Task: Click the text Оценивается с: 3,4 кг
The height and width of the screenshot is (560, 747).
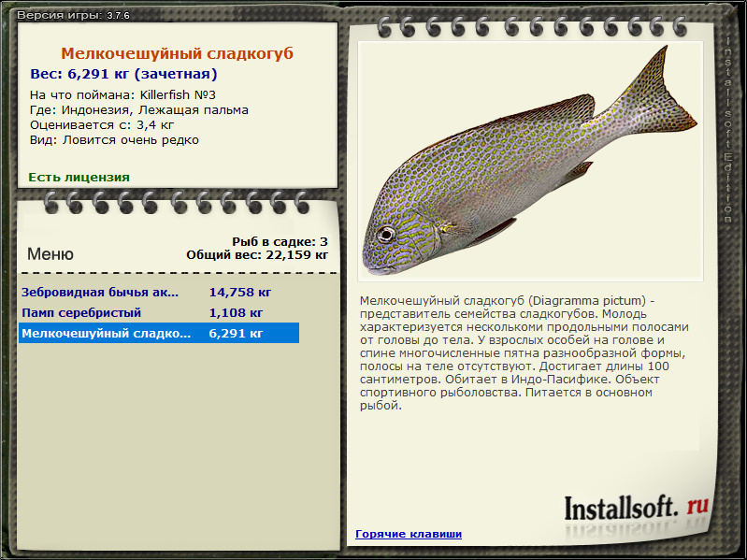Action: (102, 125)
